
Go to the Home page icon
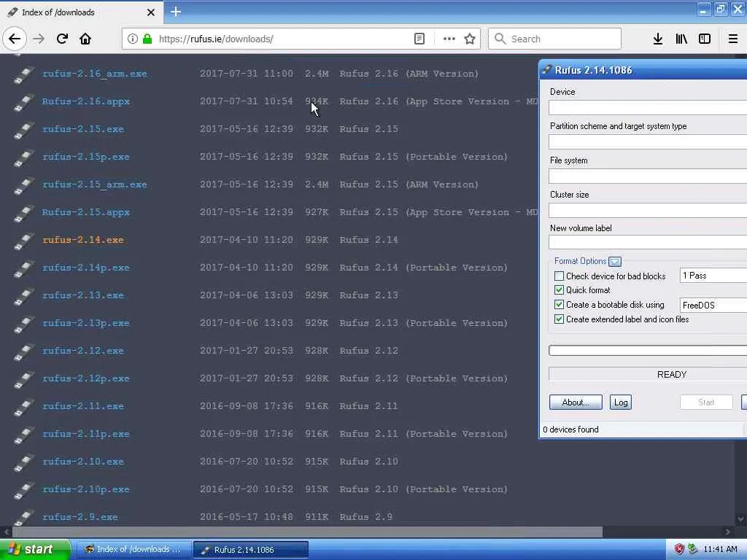click(85, 39)
